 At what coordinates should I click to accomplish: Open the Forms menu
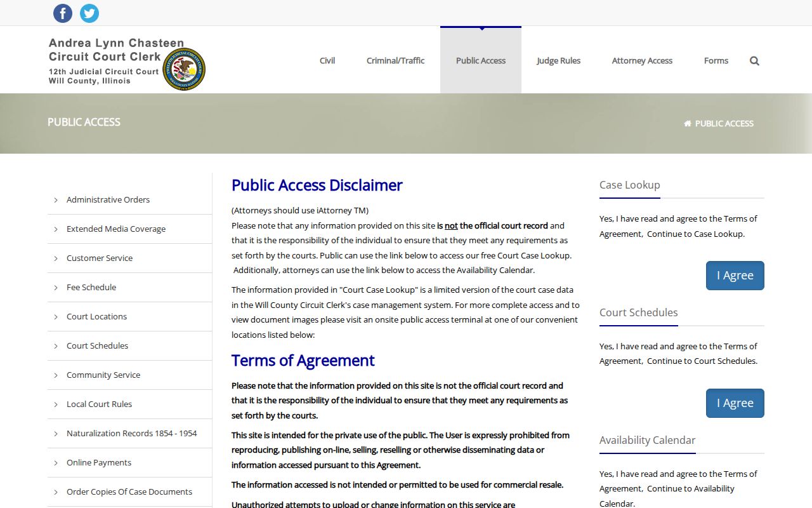[x=716, y=61]
